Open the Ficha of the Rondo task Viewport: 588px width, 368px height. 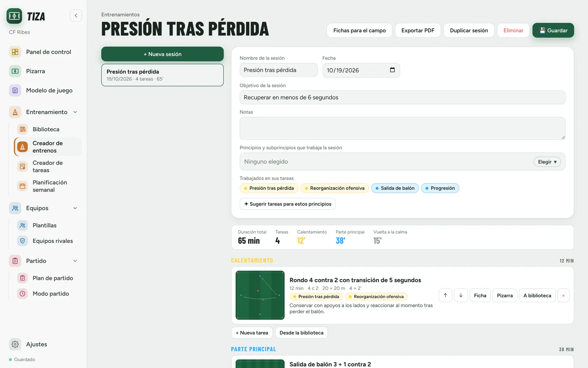click(x=480, y=296)
